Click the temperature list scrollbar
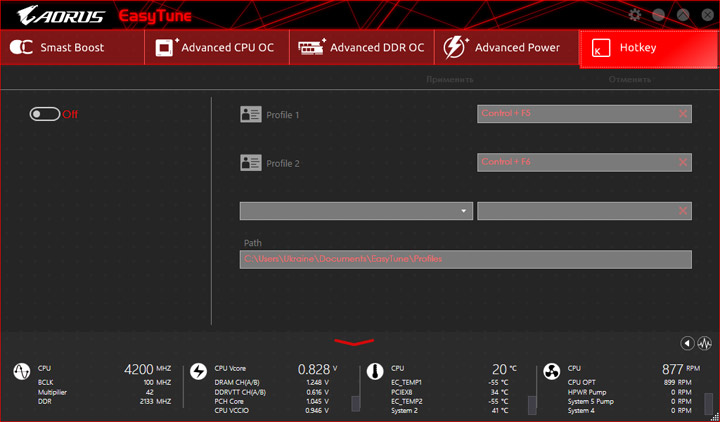720x422 pixels. [532, 403]
